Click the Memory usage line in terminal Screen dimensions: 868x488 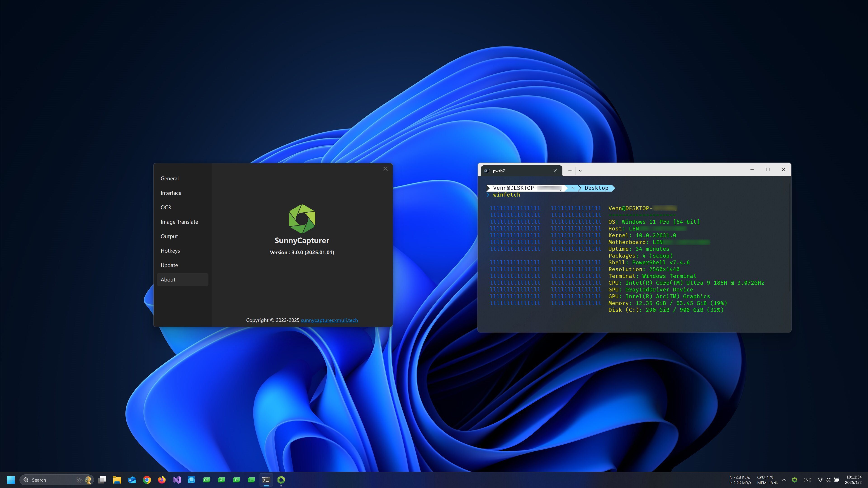pos(668,303)
